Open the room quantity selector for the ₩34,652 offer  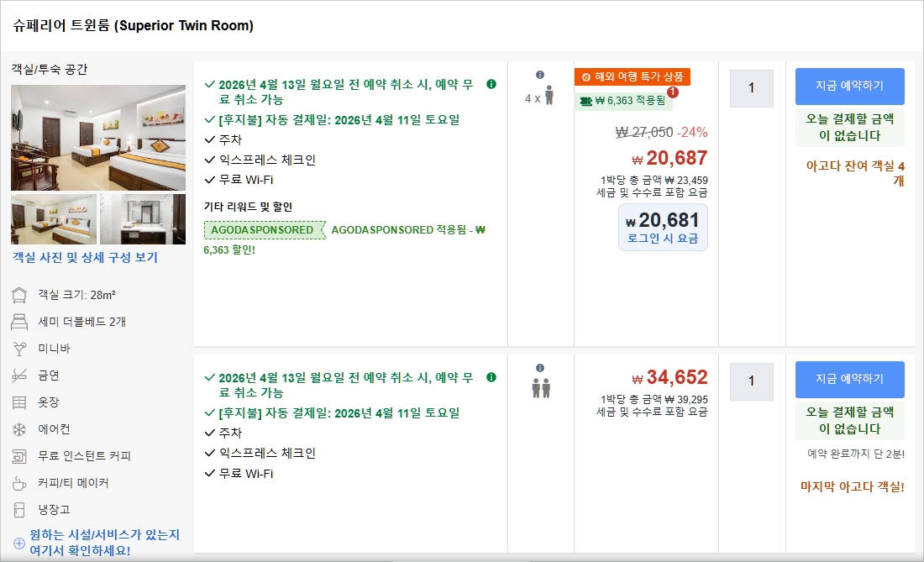[x=751, y=381]
